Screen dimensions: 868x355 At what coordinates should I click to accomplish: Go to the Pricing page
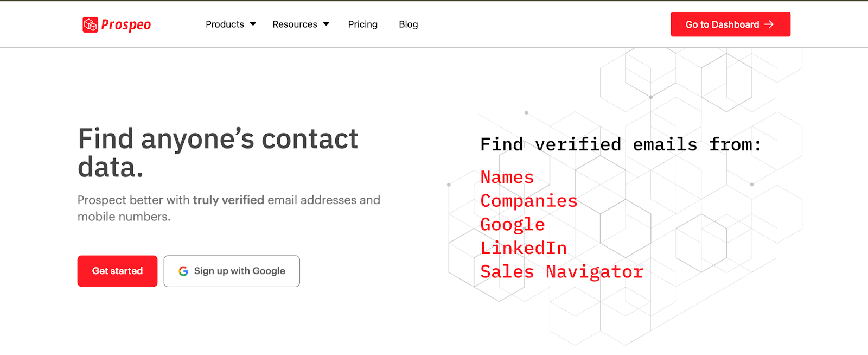coord(362,24)
